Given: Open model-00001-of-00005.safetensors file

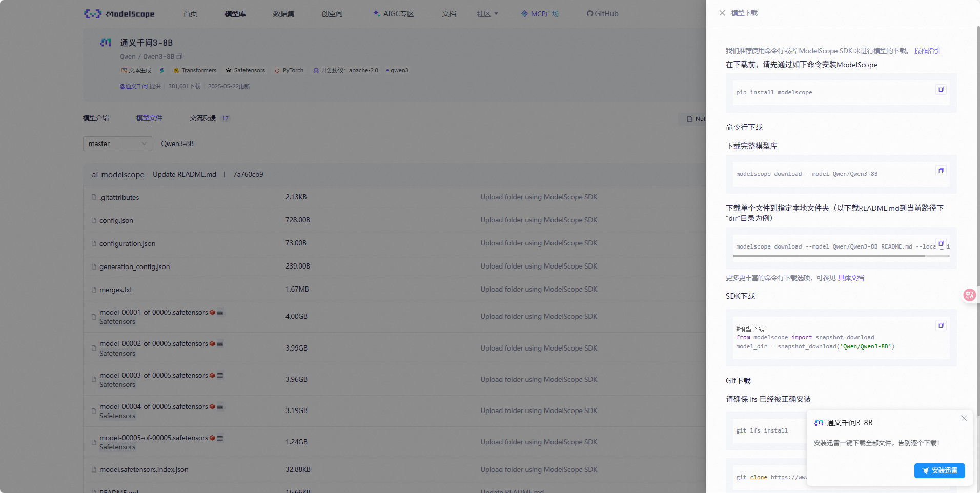Looking at the screenshot, I should point(154,312).
